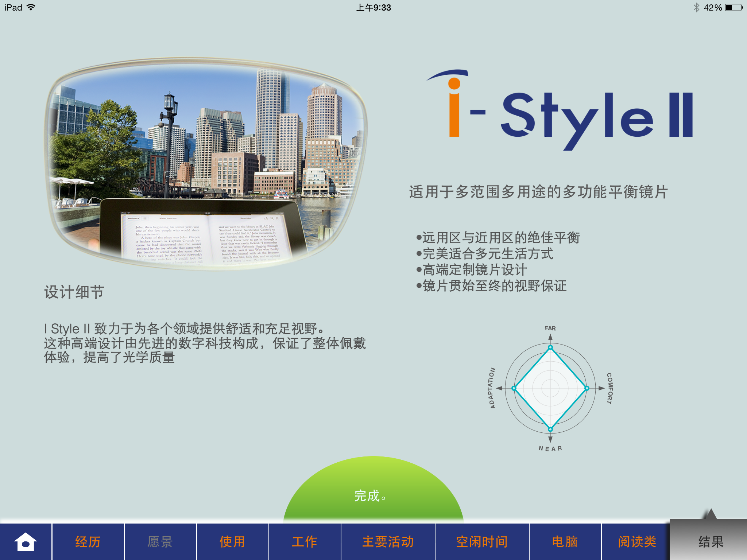The height and width of the screenshot is (560, 747).
Task: Open the 主要活动 tab
Action: [x=388, y=542]
